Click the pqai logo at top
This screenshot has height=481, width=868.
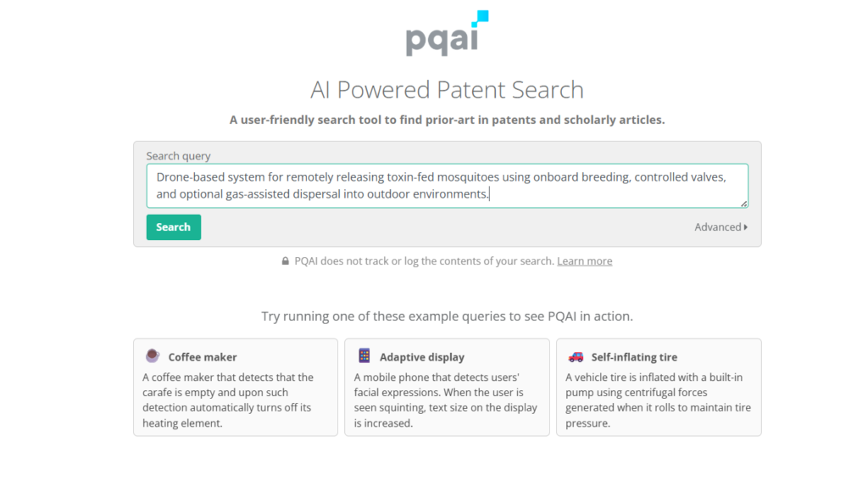pos(447,33)
